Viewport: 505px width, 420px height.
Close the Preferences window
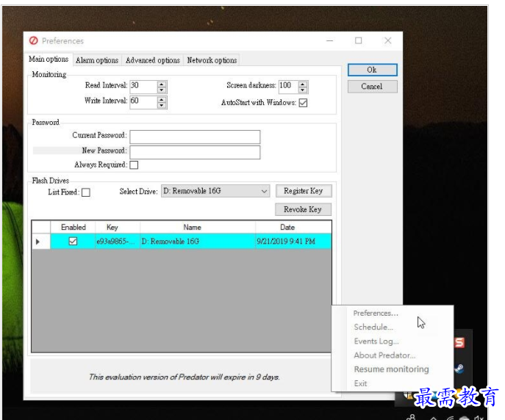[x=388, y=40]
